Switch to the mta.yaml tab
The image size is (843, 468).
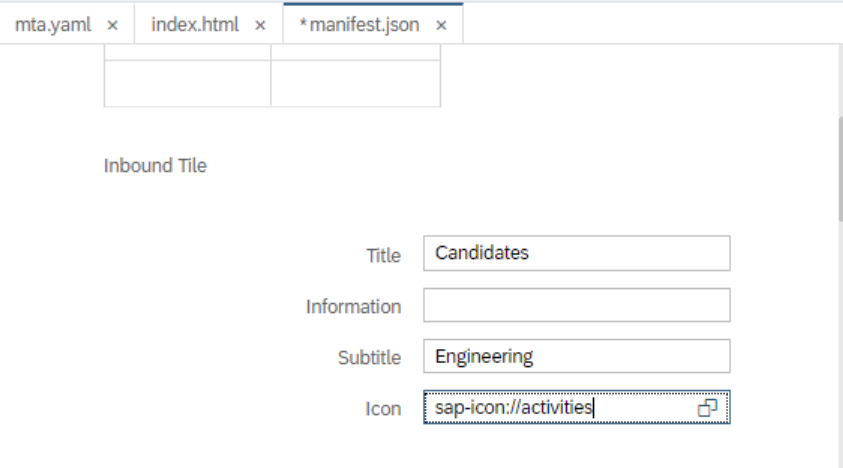pyautogui.click(x=52, y=25)
